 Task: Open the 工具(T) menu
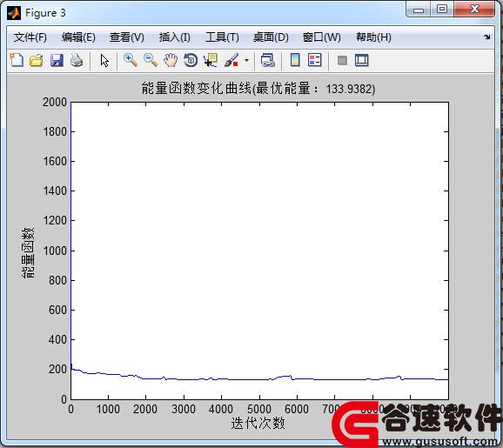click(x=222, y=37)
